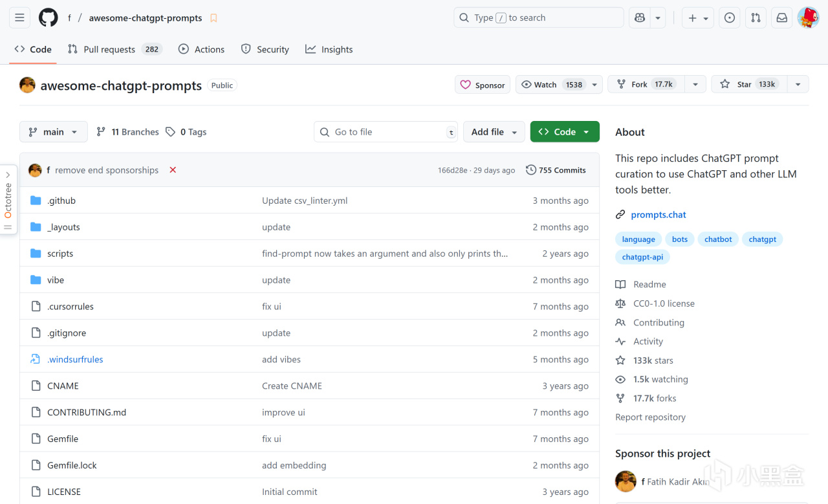Open the prompts.chat website link
Viewport: 828px width, 504px height.
(659, 215)
